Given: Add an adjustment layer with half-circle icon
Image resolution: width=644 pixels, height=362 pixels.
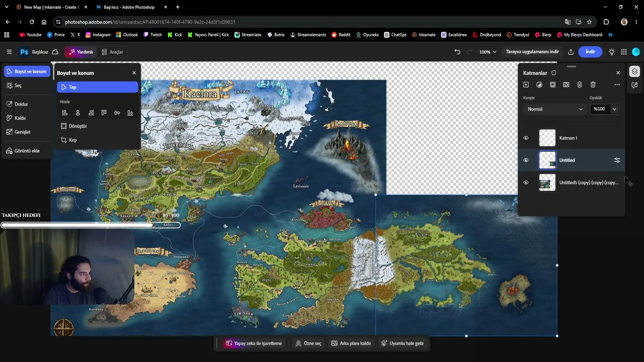Looking at the screenshot, I should tap(539, 84).
